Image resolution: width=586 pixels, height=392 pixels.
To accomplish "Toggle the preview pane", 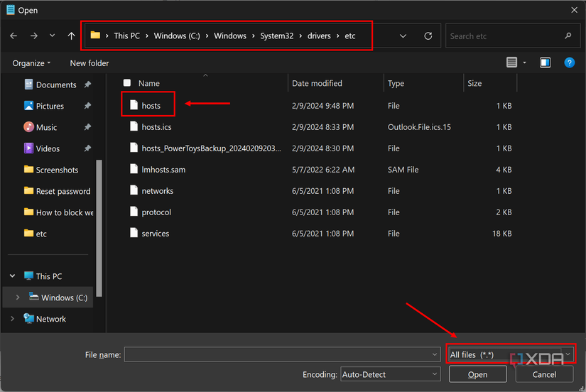I will [x=545, y=62].
